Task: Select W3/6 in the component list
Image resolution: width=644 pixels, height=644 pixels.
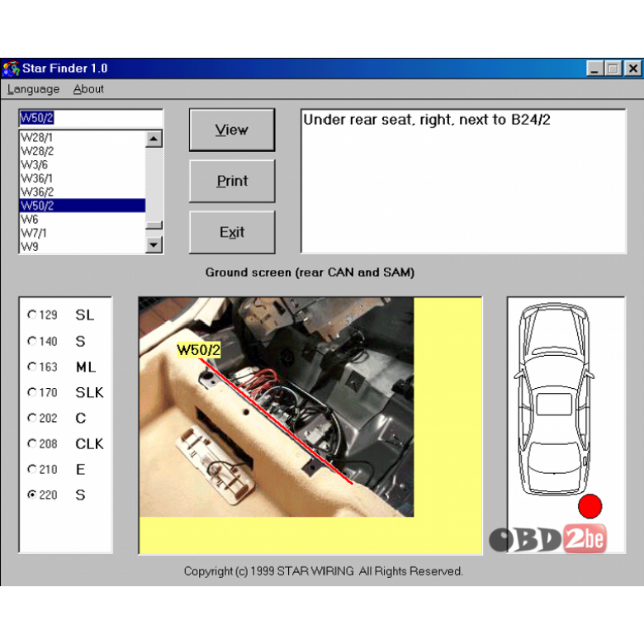Action: click(x=82, y=164)
